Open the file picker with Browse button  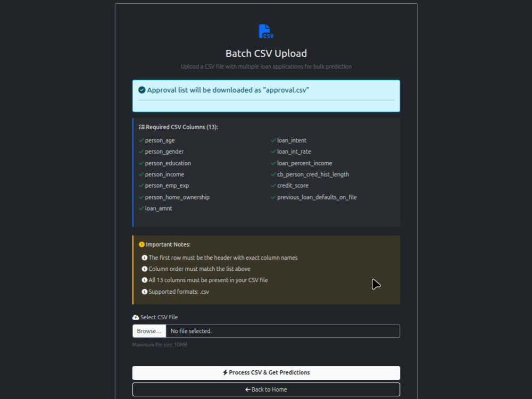149,331
